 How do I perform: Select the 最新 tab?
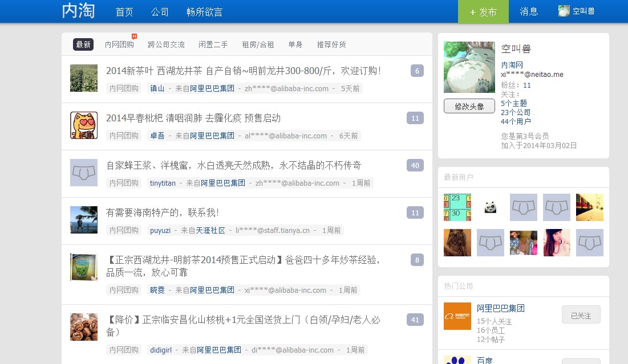[83, 44]
